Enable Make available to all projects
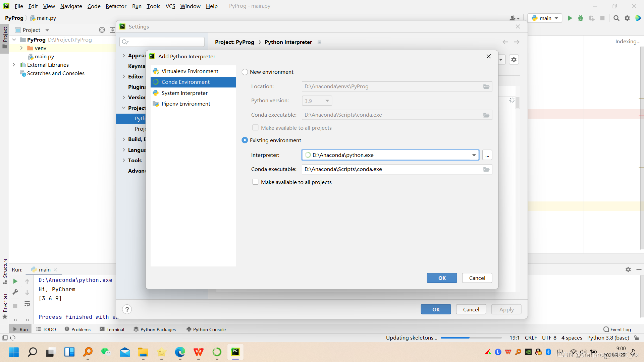Viewport: 644px width, 362px height. coord(255,182)
